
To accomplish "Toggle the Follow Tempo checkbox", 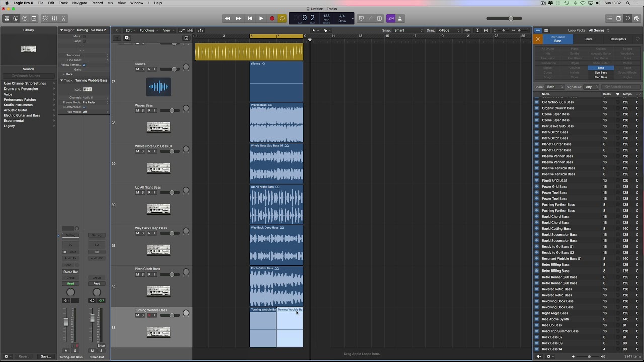I will coord(84,65).
